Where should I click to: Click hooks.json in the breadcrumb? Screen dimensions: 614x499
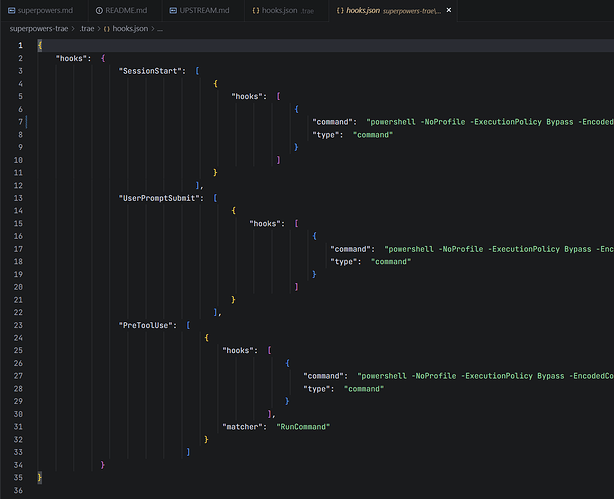click(x=130, y=29)
